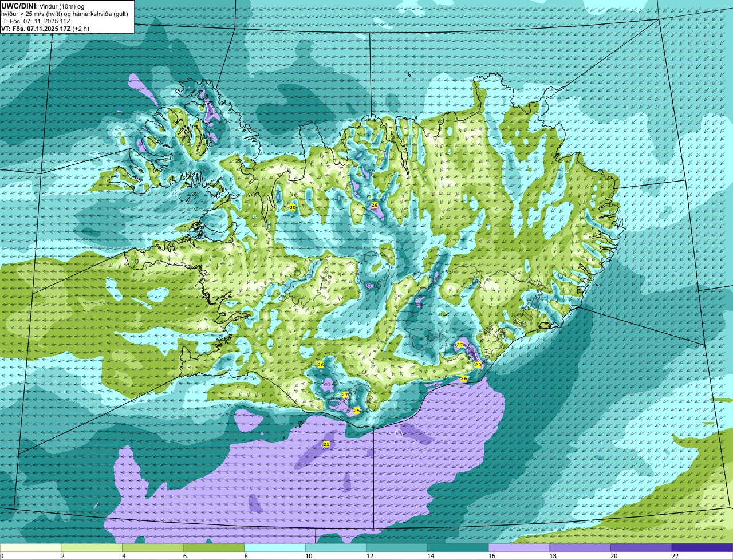Click the 20–22 m/s violet legend swatch
Screen dimensions: 733x560
pos(641,548)
